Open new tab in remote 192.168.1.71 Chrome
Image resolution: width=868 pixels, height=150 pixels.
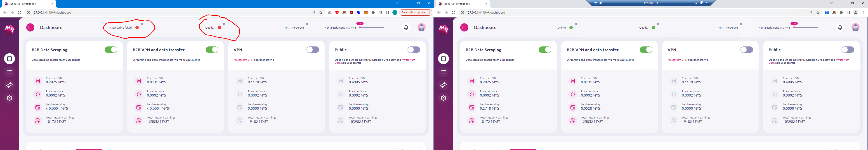(495, 4)
